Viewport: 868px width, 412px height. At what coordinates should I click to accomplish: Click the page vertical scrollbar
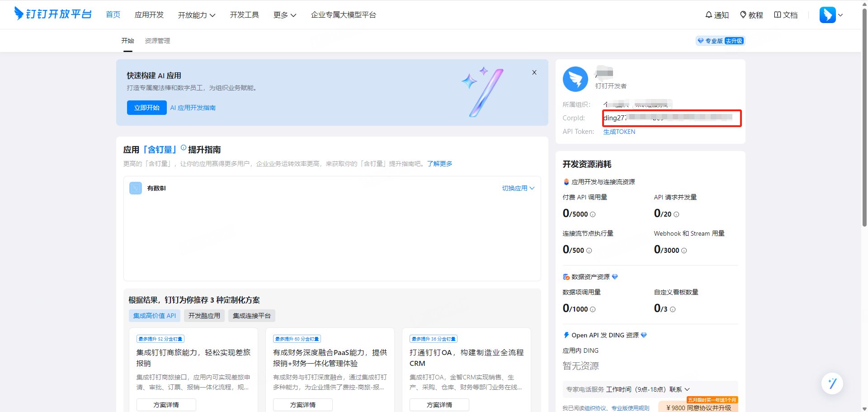coord(864,136)
